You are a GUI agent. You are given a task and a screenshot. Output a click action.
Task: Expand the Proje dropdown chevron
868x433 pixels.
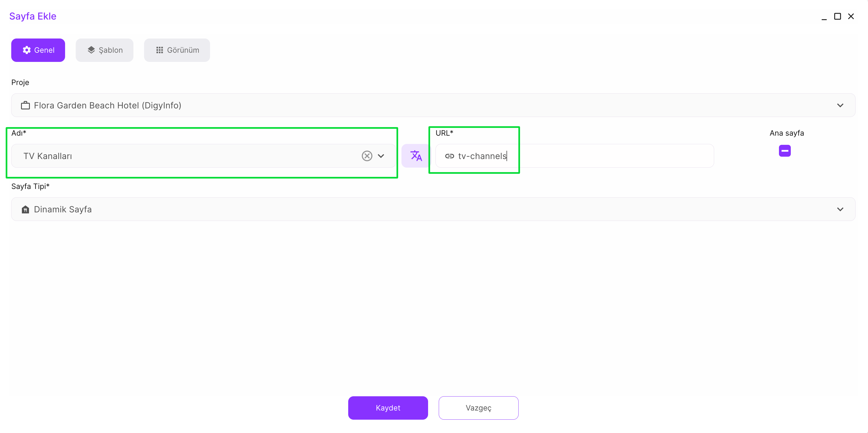coord(840,105)
